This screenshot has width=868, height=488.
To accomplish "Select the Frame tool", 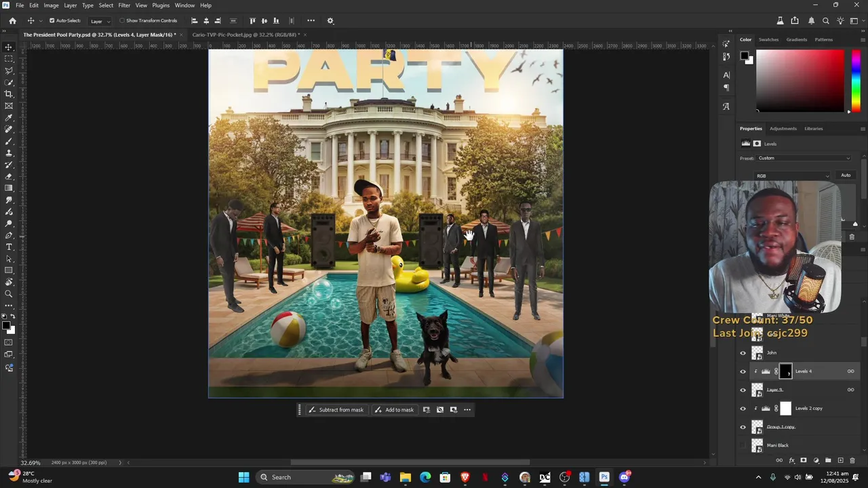I will [9, 106].
